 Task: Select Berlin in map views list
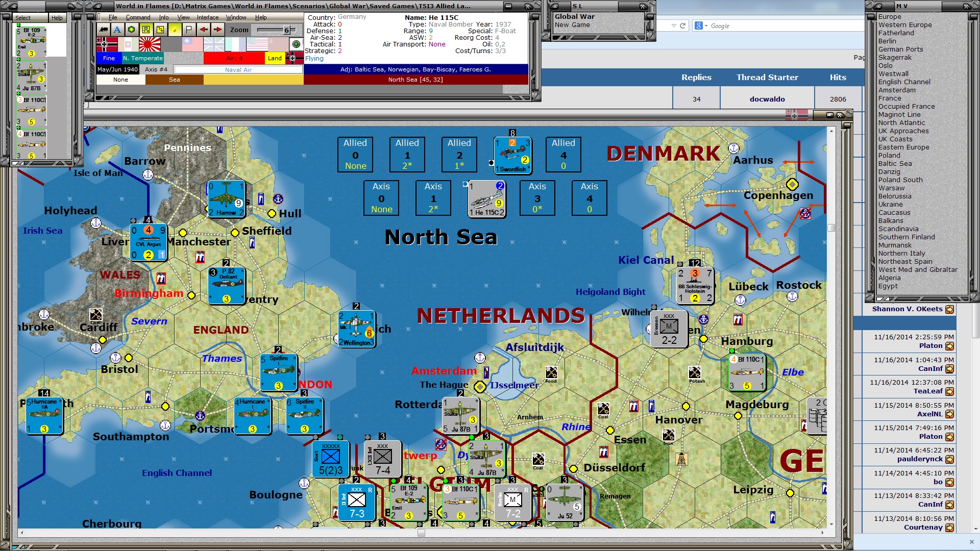pyautogui.click(x=887, y=41)
